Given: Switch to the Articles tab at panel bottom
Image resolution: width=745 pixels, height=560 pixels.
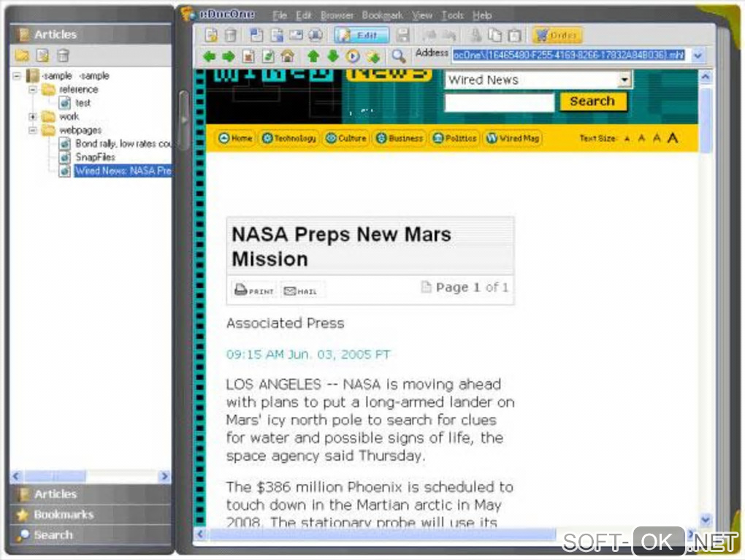Looking at the screenshot, I should point(91,494).
